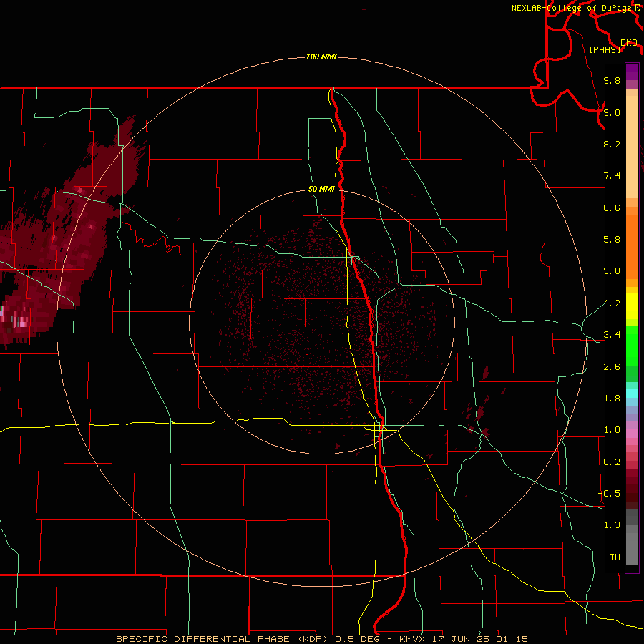Image resolution: width=644 pixels, height=644 pixels.
Task: Click the TH label on the scale
Action: (615, 557)
